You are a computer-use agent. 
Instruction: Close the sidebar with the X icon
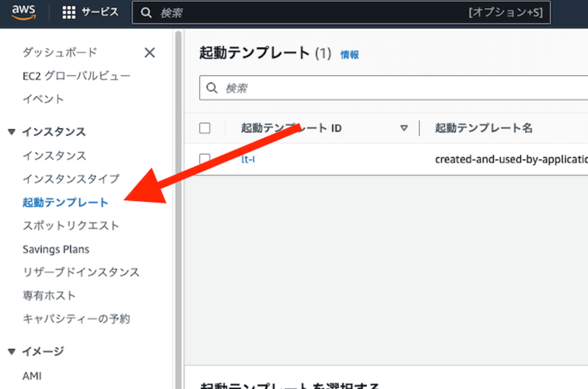pyautogui.click(x=150, y=53)
